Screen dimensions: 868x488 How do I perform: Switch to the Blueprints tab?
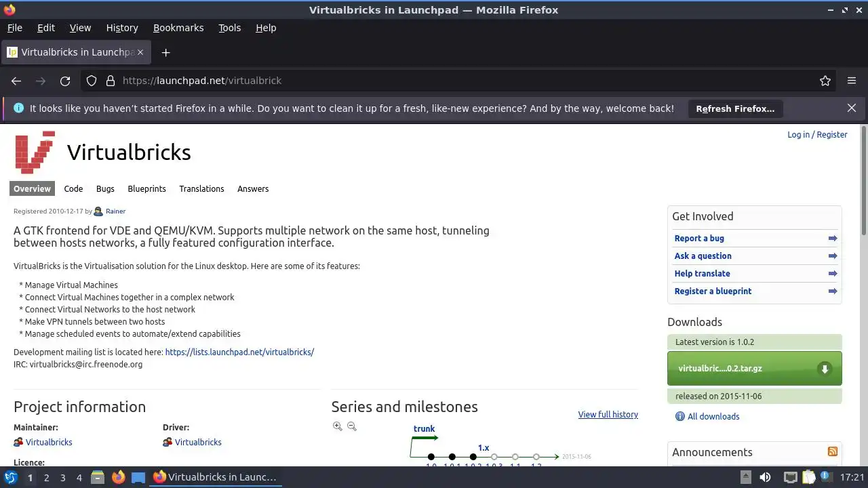tap(146, 189)
